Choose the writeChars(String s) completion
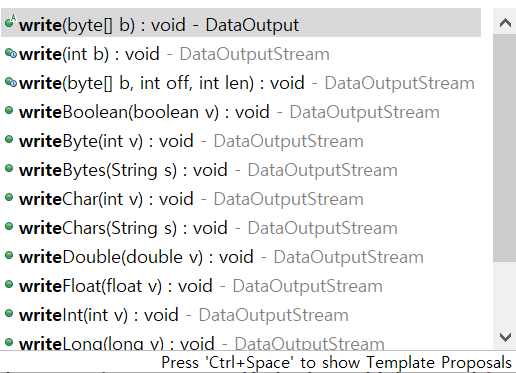 coord(241,228)
